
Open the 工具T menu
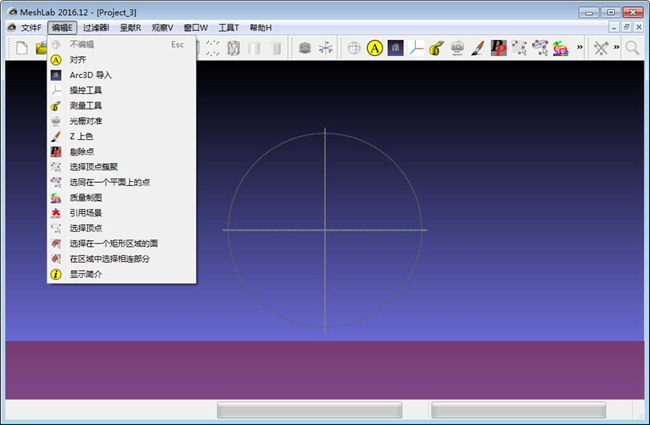tap(228, 28)
